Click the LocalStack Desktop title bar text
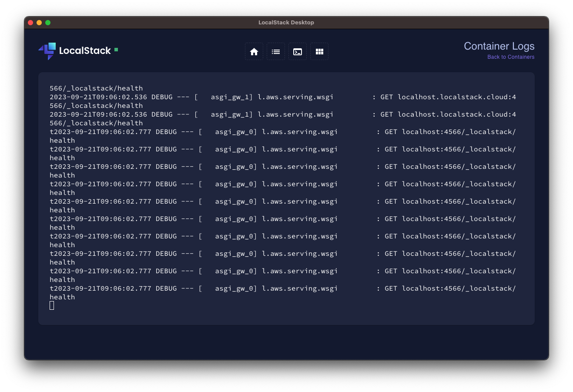Viewport: 573px width, 392px height. [286, 22]
